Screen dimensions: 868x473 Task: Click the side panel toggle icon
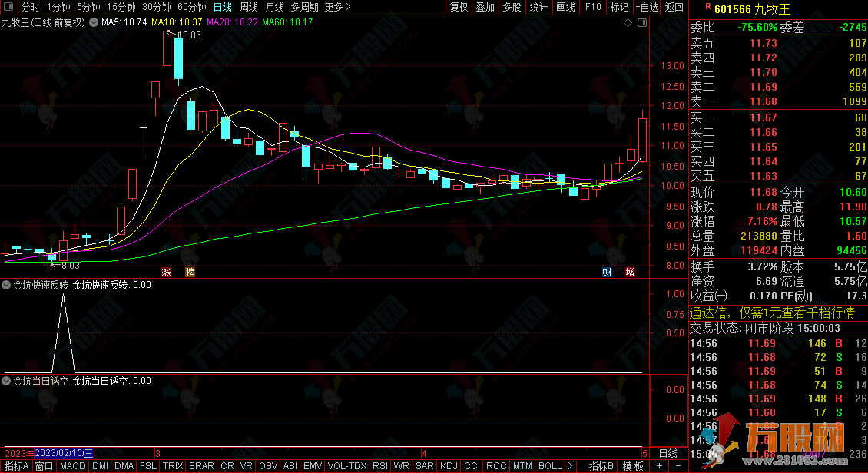(x=642, y=22)
